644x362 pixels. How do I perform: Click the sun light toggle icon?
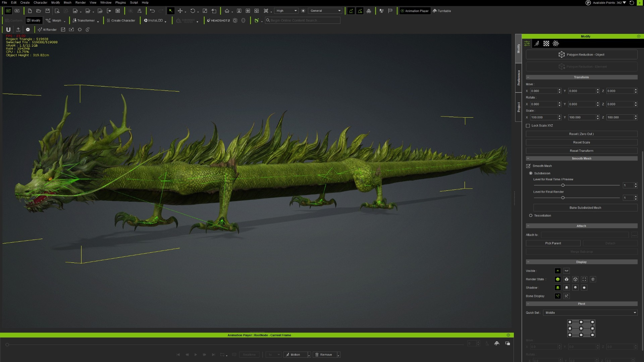(x=303, y=11)
